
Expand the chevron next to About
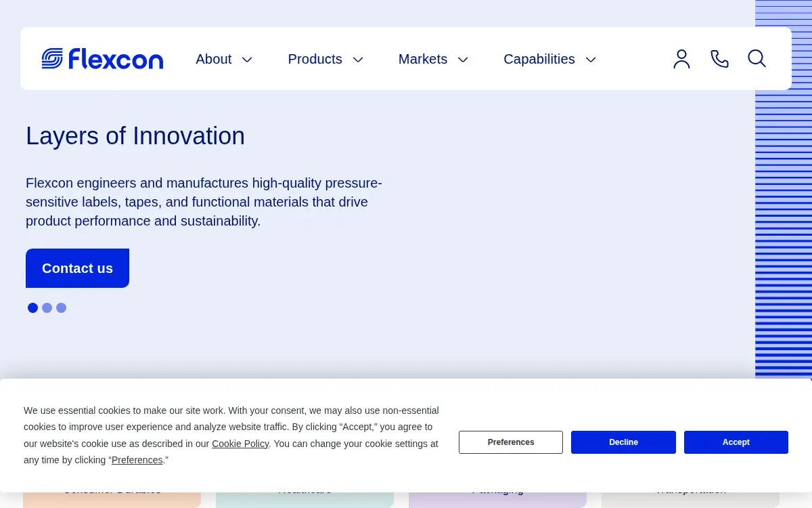click(248, 60)
